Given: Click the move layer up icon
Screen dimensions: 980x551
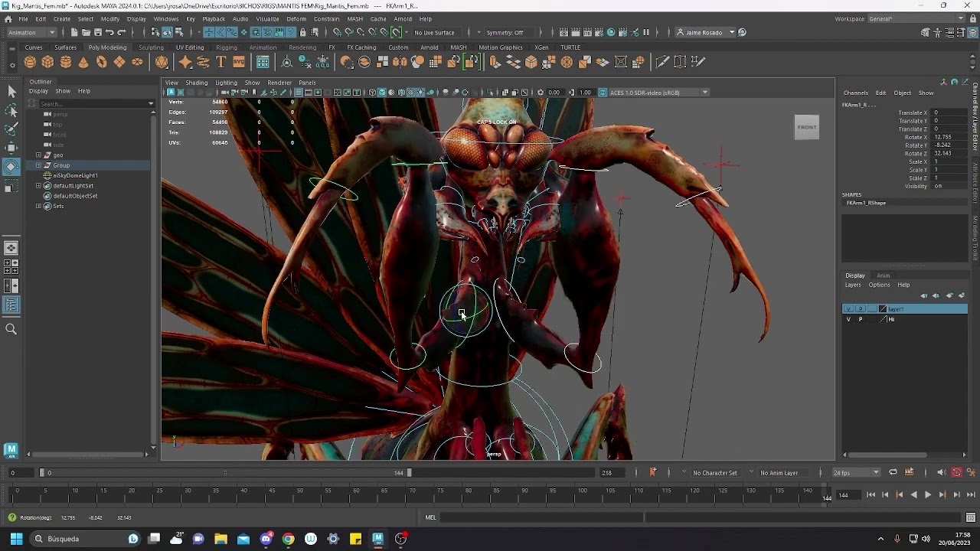Looking at the screenshot, I should 924,295.
